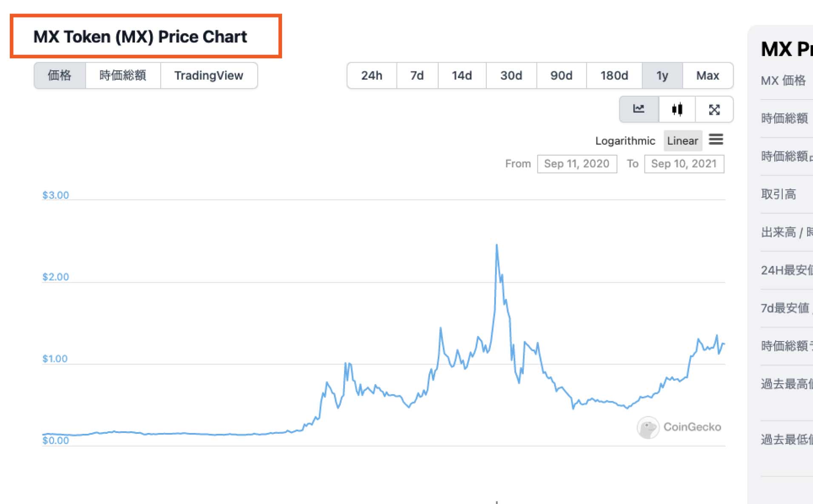Click the CoinGecko logo watermark
This screenshot has height=504, width=813.
point(679,427)
